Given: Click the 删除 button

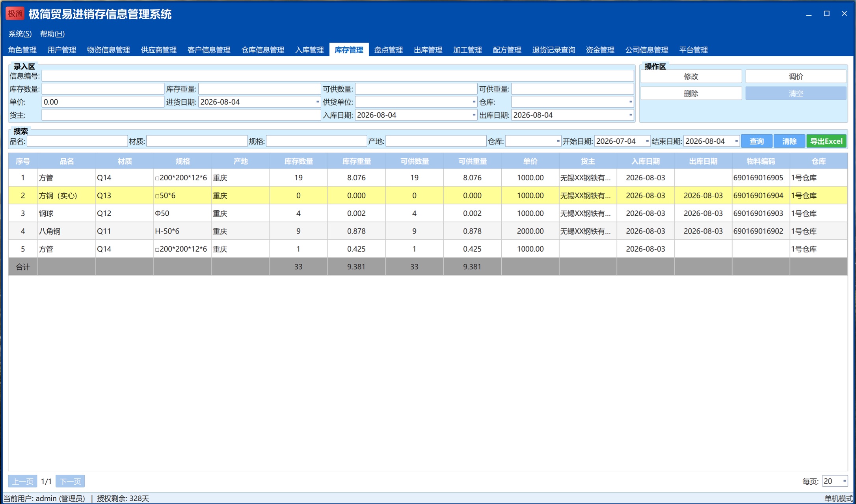Looking at the screenshot, I should coord(691,93).
